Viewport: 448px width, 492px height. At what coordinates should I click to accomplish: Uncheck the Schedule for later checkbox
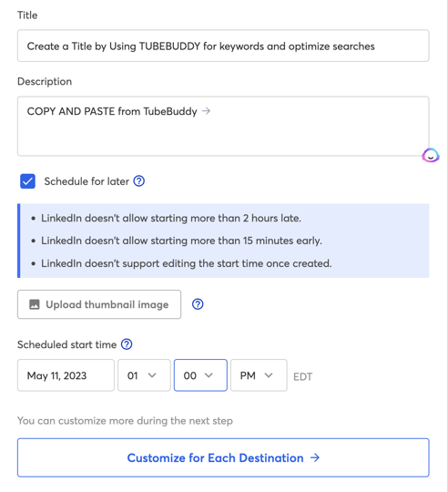[27, 181]
